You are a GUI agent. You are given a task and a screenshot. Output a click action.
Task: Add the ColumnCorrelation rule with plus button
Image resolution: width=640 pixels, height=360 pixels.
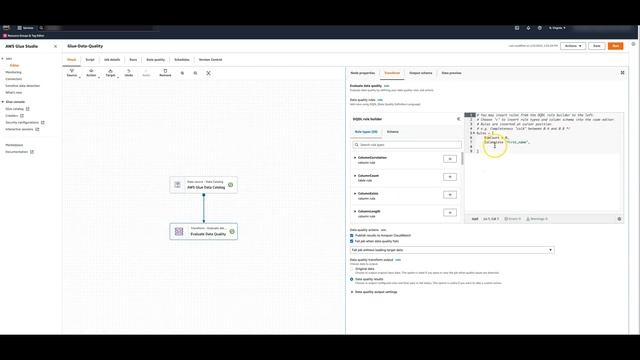[450, 159]
